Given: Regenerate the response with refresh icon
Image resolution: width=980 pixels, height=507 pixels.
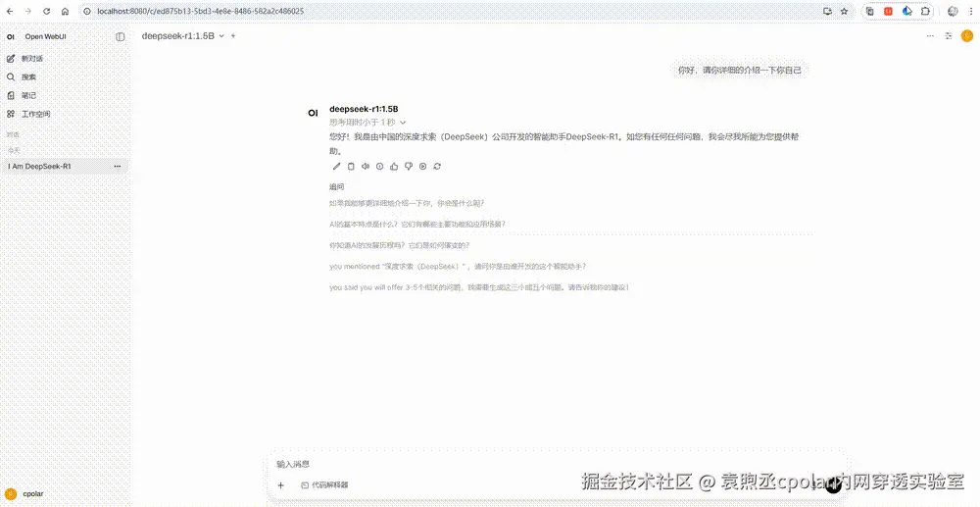Looking at the screenshot, I should pyautogui.click(x=437, y=167).
